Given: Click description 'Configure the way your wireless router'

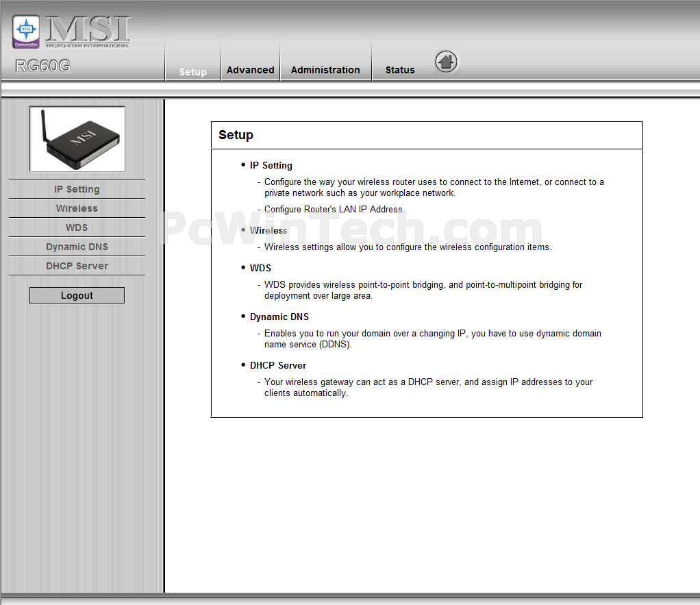Looking at the screenshot, I should 434,187.
